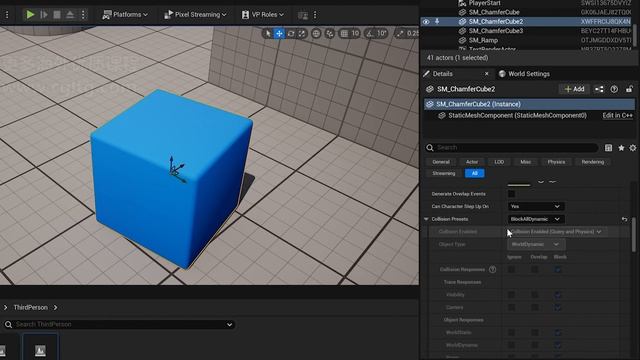Set Camera trace response to Overlap
Viewport: 640px width, 360px height.
(535, 307)
